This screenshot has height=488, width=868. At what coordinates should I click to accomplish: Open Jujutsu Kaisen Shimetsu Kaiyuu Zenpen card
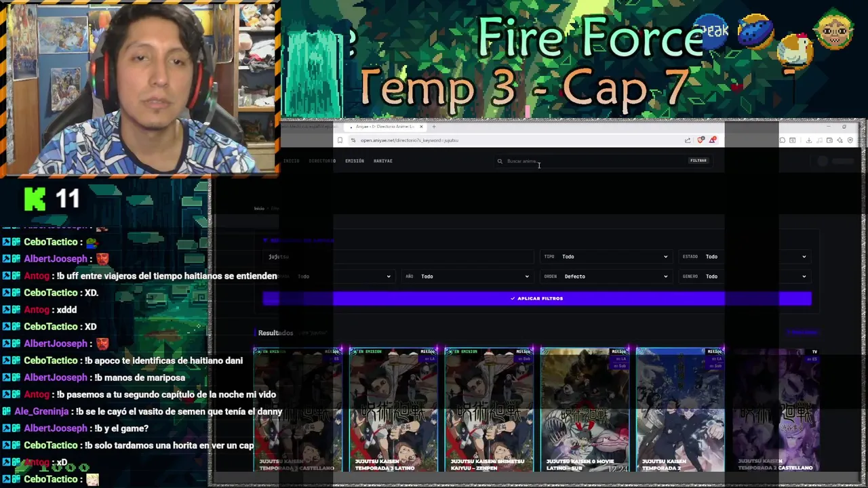pyautogui.click(x=489, y=409)
